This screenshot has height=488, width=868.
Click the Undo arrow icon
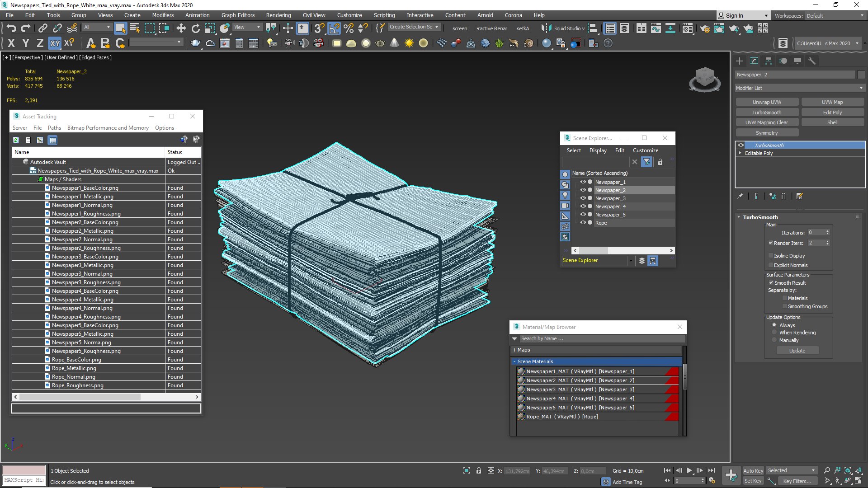coord(11,28)
